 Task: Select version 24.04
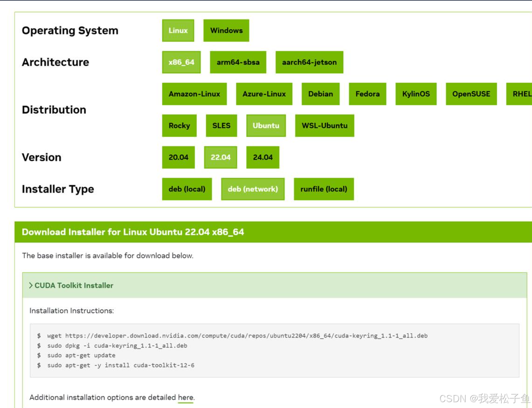coord(263,158)
